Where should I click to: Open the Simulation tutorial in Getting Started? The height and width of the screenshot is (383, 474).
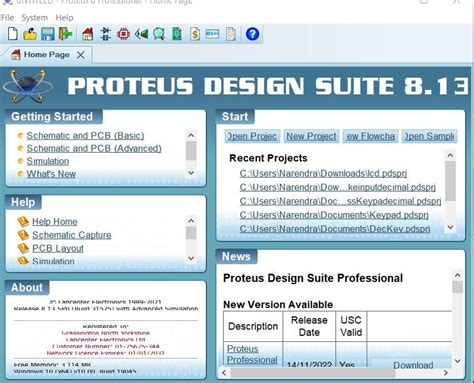click(x=48, y=161)
